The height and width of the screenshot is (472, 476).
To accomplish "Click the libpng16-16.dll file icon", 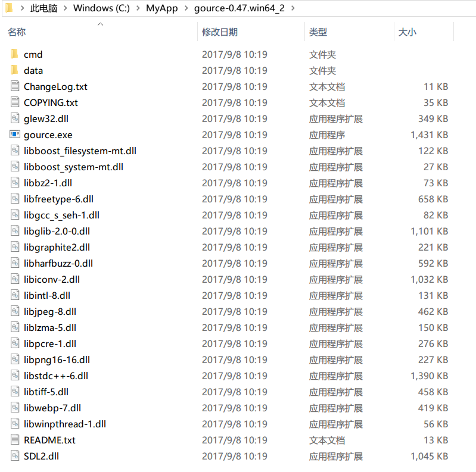I will 15,360.
